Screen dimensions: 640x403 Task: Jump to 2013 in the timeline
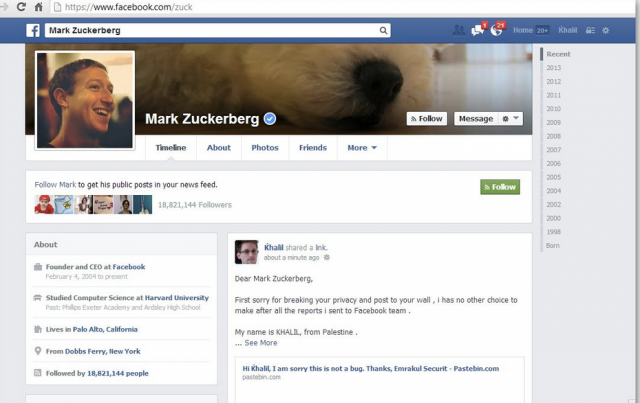[x=553, y=68]
